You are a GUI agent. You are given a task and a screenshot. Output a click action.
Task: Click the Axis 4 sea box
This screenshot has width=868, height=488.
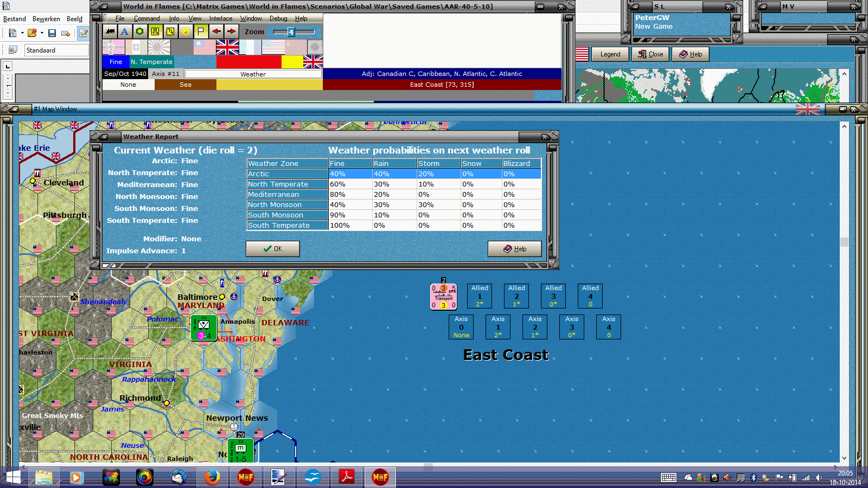609,327
